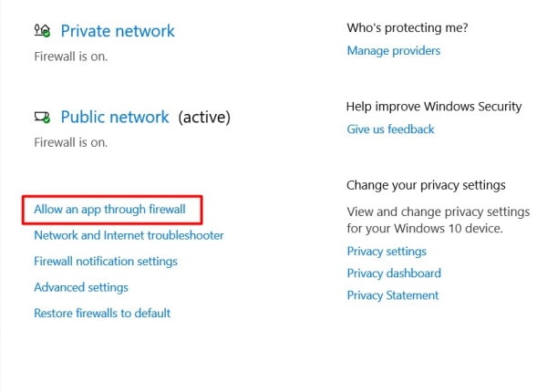Click Give us feedback link
This screenshot has height=392, width=547.
click(x=390, y=129)
